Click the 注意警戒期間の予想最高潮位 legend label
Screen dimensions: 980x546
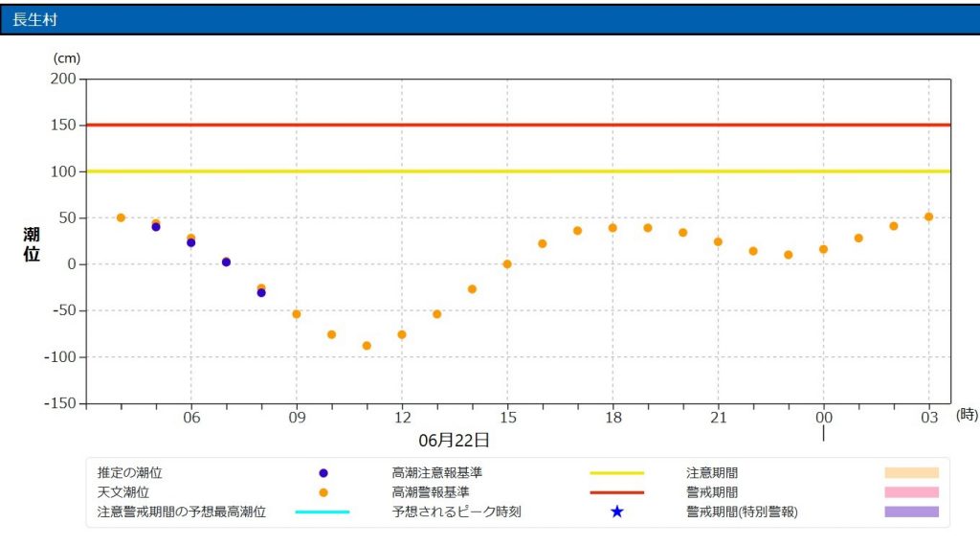[181, 512]
